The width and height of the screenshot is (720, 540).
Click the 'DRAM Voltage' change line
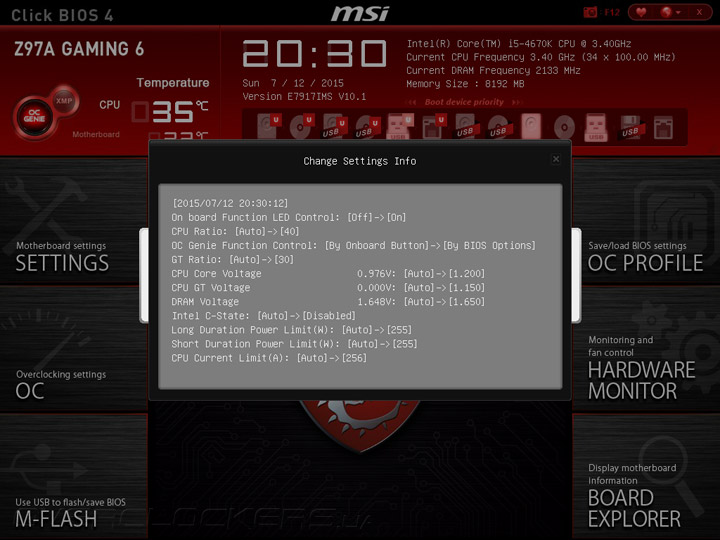(328, 302)
